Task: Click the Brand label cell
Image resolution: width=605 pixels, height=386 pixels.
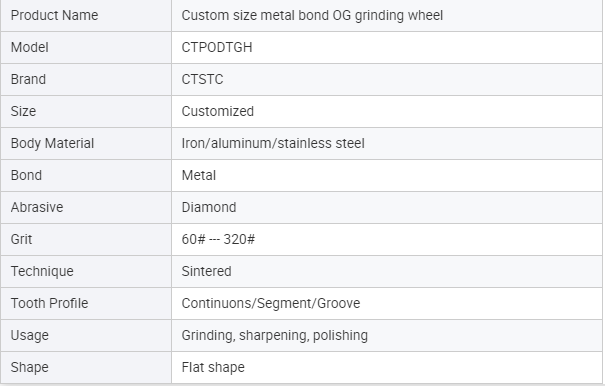Action: [86, 80]
